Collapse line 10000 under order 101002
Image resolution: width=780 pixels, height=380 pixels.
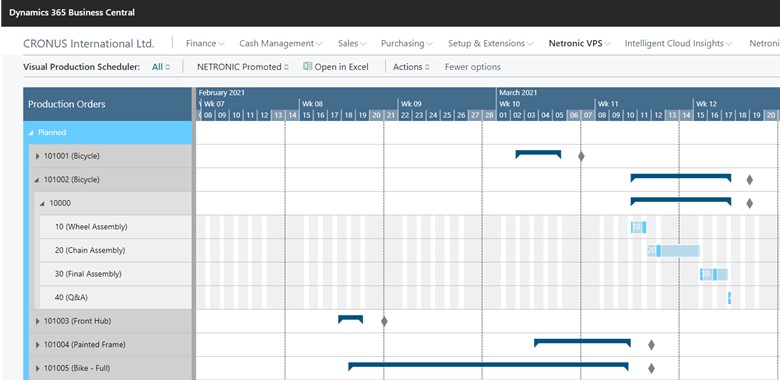click(x=42, y=203)
